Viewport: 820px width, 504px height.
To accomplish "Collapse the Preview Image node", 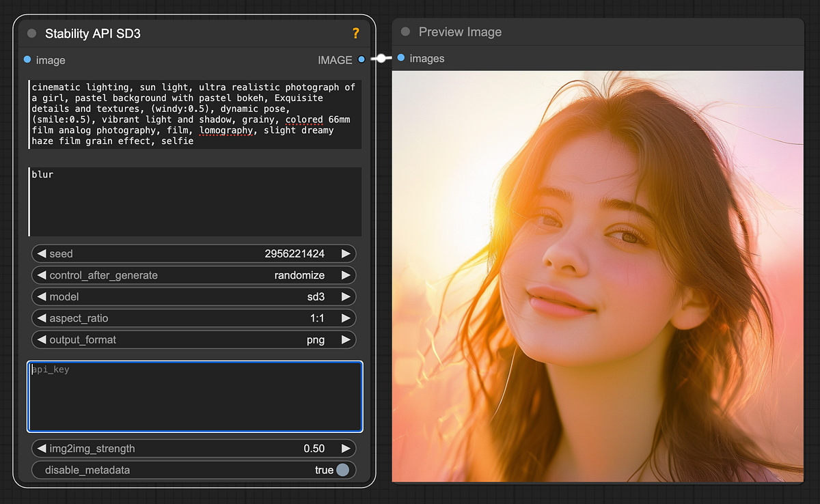I will tap(404, 31).
